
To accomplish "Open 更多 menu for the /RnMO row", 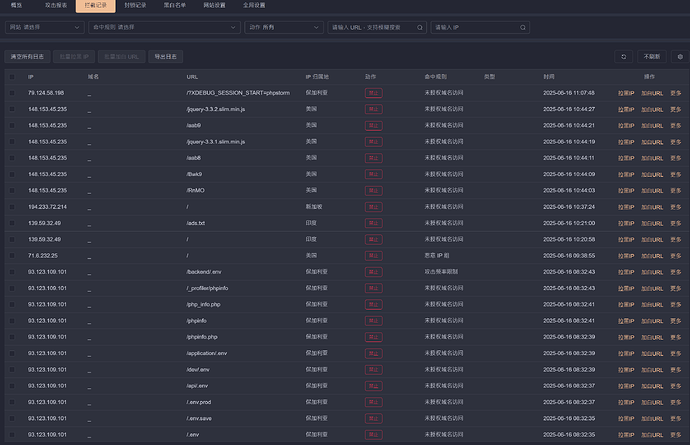I will click(x=675, y=191).
